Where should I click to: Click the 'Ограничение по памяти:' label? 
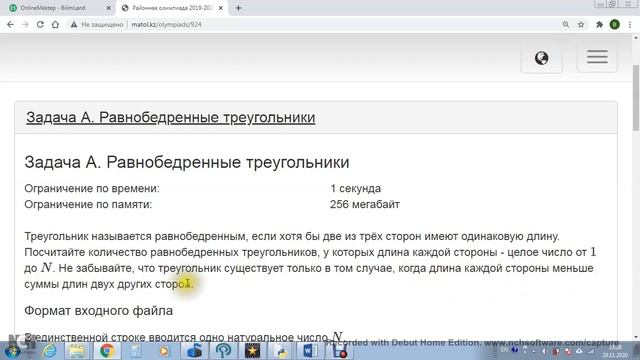coord(88,204)
